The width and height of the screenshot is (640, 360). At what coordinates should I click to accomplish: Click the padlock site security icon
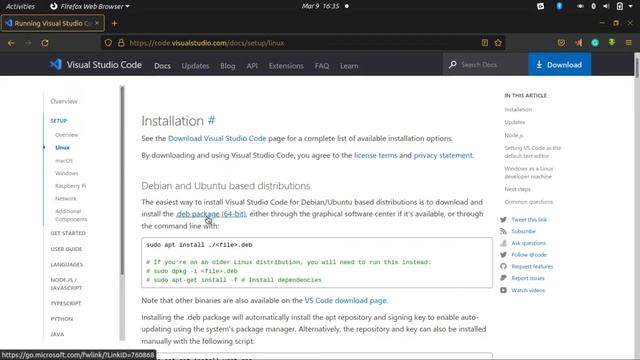click(121, 43)
